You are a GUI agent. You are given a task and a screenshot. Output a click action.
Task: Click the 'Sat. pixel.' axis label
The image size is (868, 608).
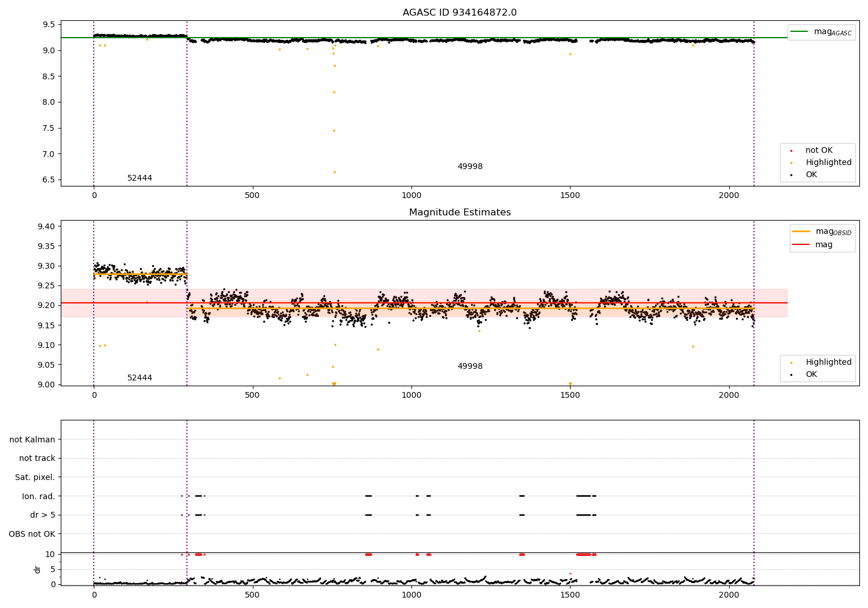tap(35, 478)
